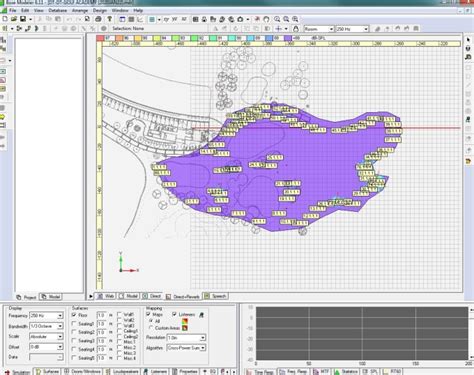Click the listener icon next to Listeners checkbox
Screen dimensions: 474x375
point(201,315)
